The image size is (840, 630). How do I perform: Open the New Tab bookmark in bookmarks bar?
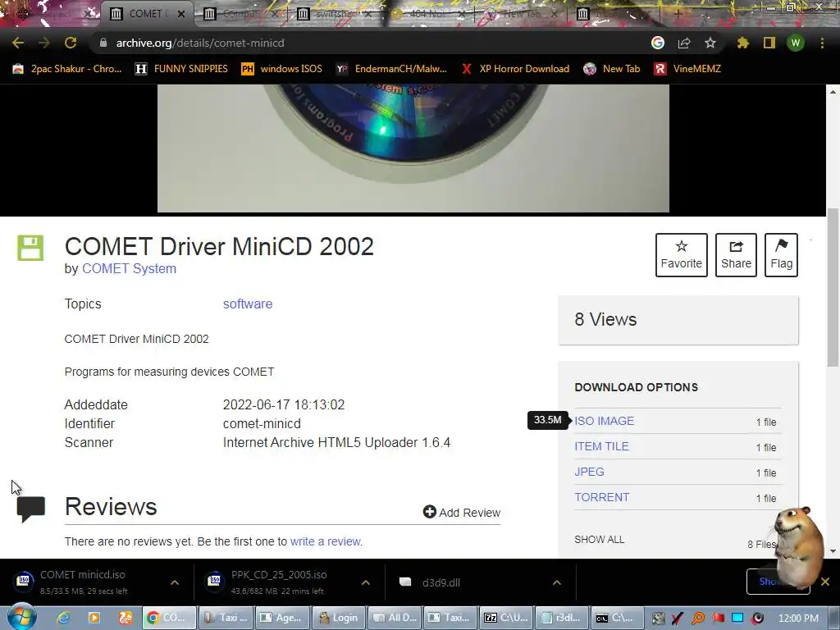(x=612, y=69)
